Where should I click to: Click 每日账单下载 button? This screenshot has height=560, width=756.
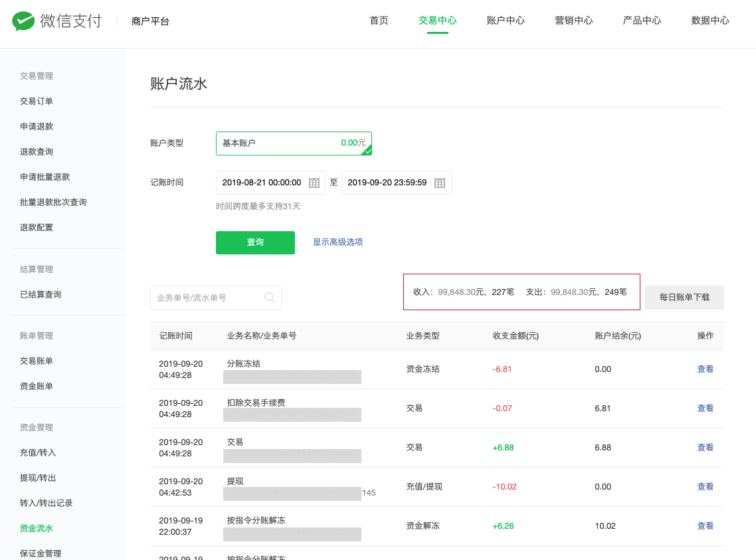coord(684,298)
